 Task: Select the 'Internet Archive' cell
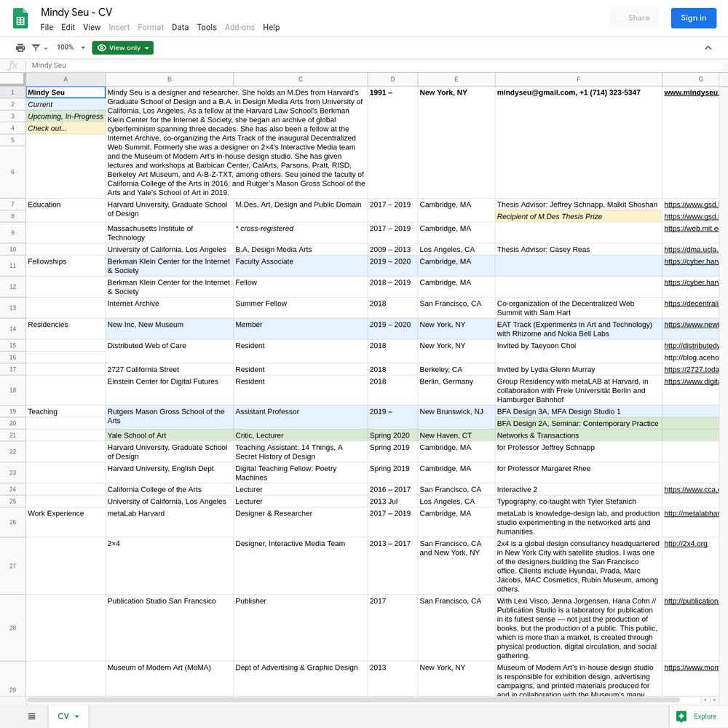click(170, 308)
